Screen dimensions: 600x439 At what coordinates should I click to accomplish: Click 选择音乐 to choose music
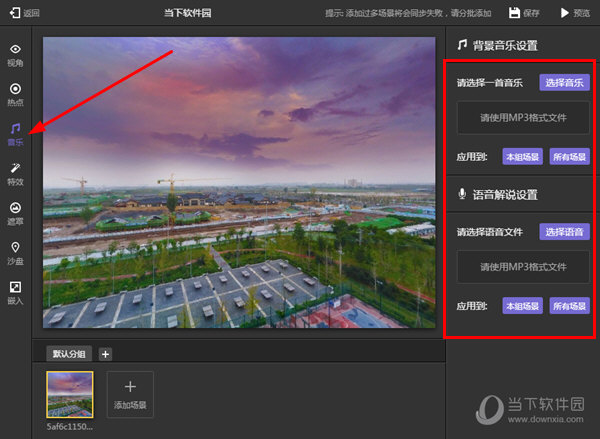click(564, 82)
